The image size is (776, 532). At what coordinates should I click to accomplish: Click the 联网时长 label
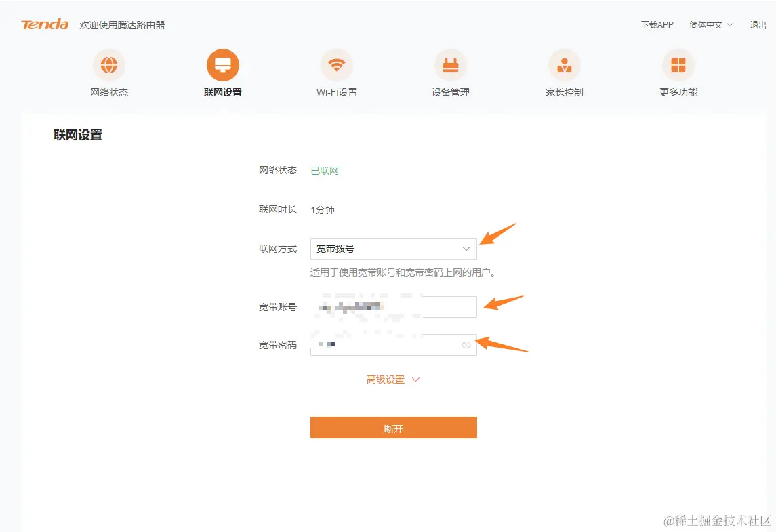click(x=278, y=209)
